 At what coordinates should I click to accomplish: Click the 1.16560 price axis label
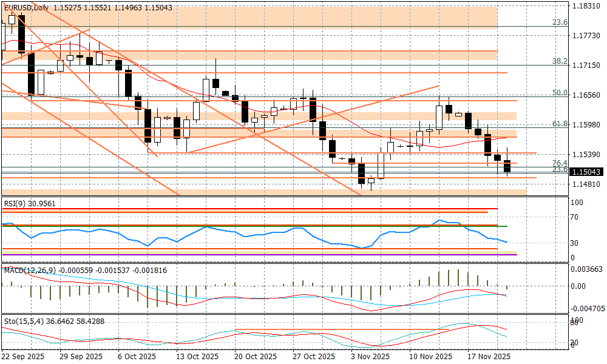(x=588, y=95)
